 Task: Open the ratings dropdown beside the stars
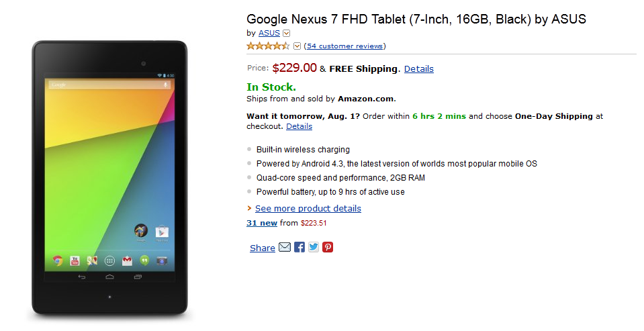point(297,46)
